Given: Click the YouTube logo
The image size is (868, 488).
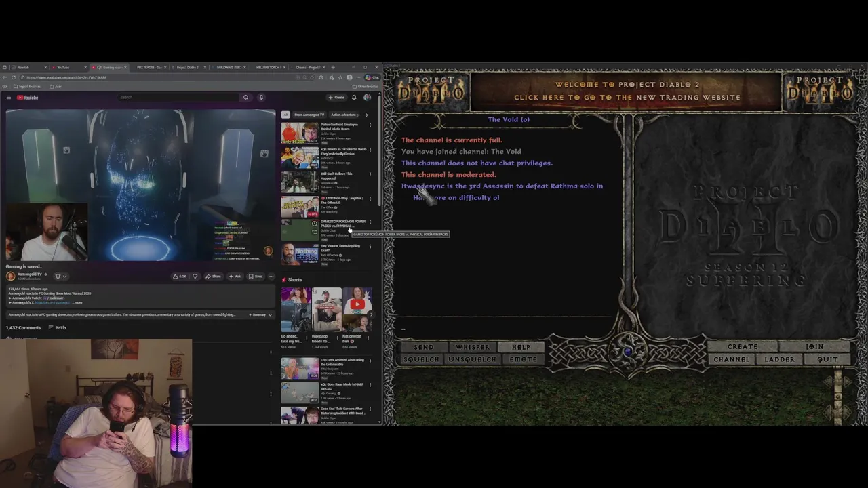Looking at the screenshot, I should (28, 98).
